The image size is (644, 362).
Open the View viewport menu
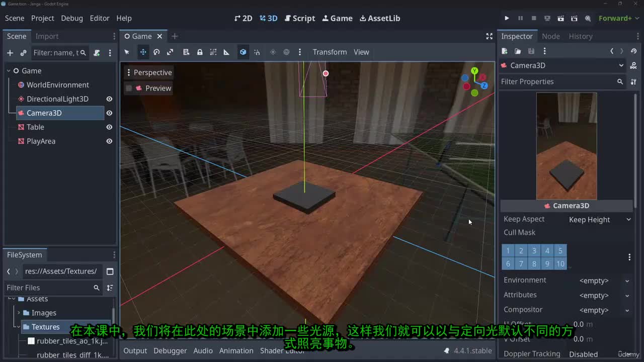(x=361, y=52)
